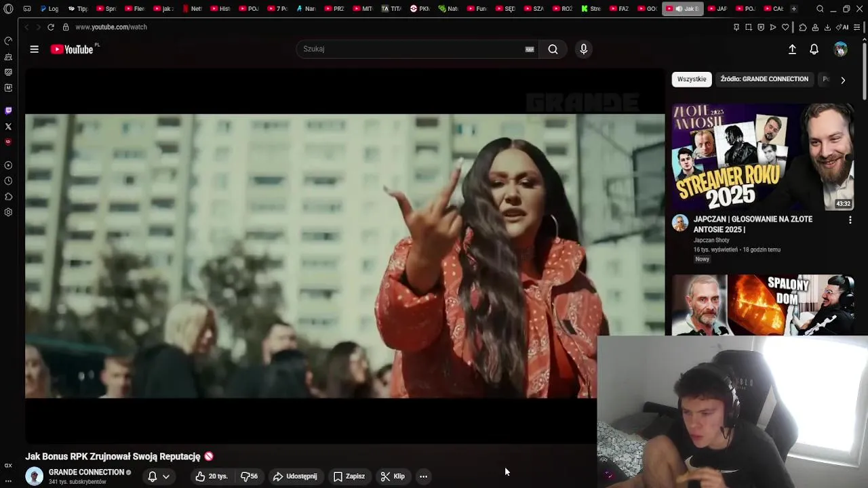Show more filter chips with right arrow
Screen dimensions: 868x488
(x=842, y=80)
